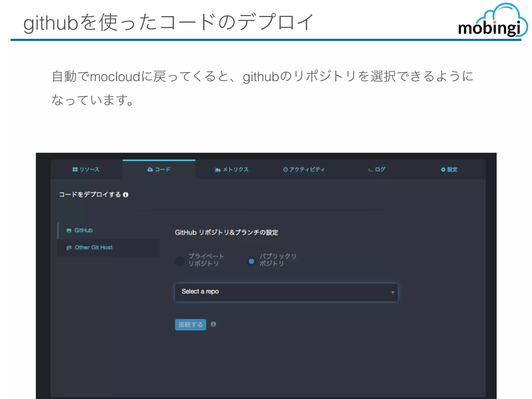Viewport: 532px width, 399px height.
Task: Open the リソース tab
Action: click(86, 169)
